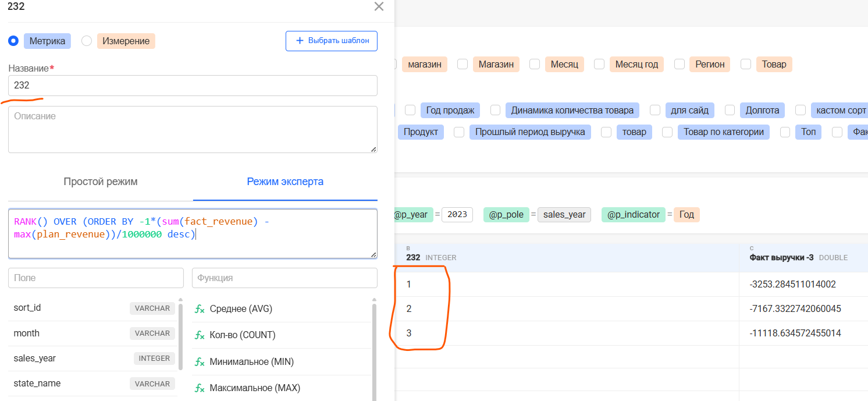Switch to Простой режим tab
This screenshot has width=868, height=401.
point(101,182)
